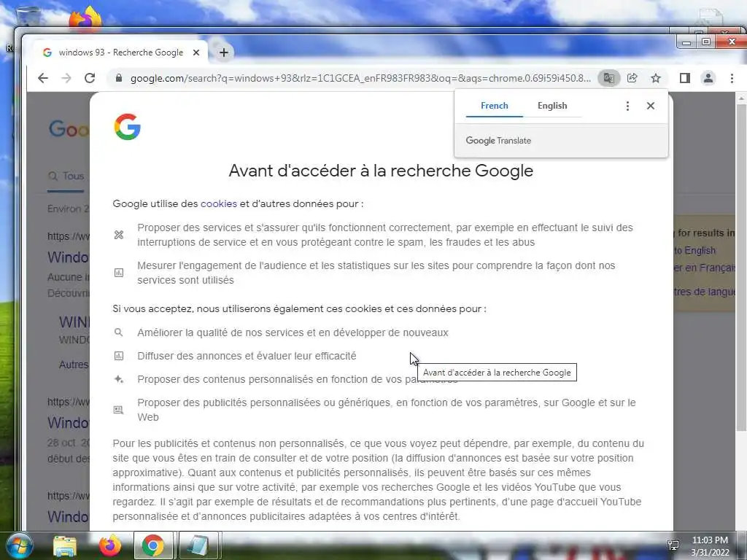
Task: Click the page vertical scrollbar
Action: pyautogui.click(x=741, y=267)
